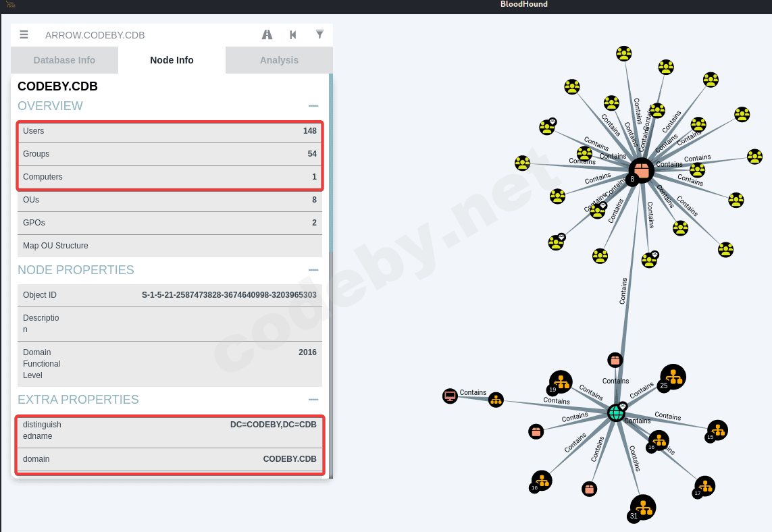Select the OU node labeled 25
The image size is (772, 532).
[673, 377]
